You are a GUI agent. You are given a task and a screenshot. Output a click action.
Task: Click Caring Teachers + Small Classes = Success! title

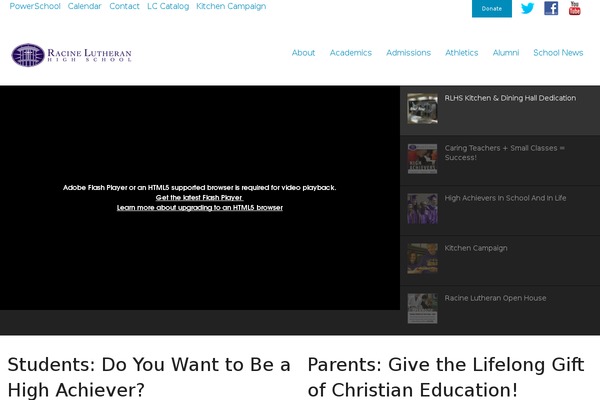pyautogui.click(x=505, y=153)
